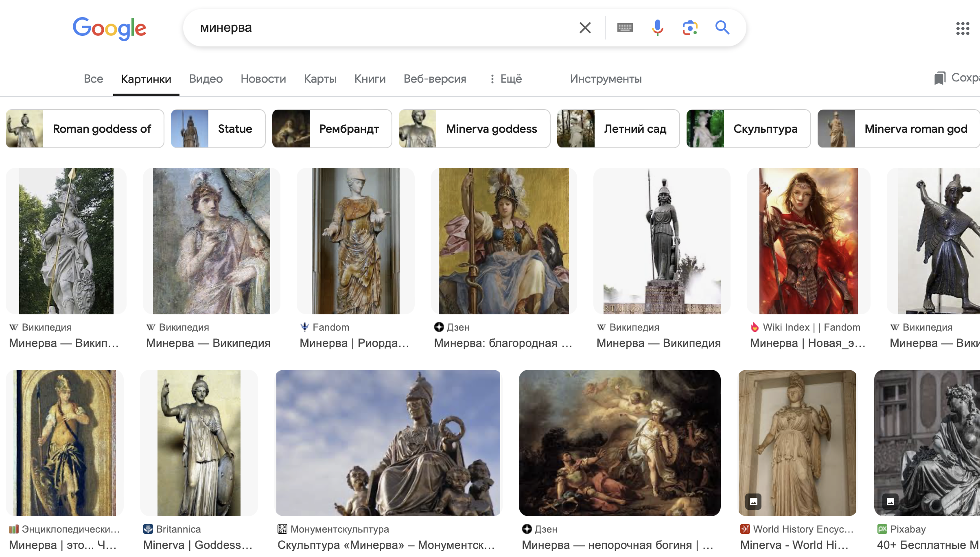Apply the Minerva goddess filter chip
980x557 pixels.
click(475, 129)
